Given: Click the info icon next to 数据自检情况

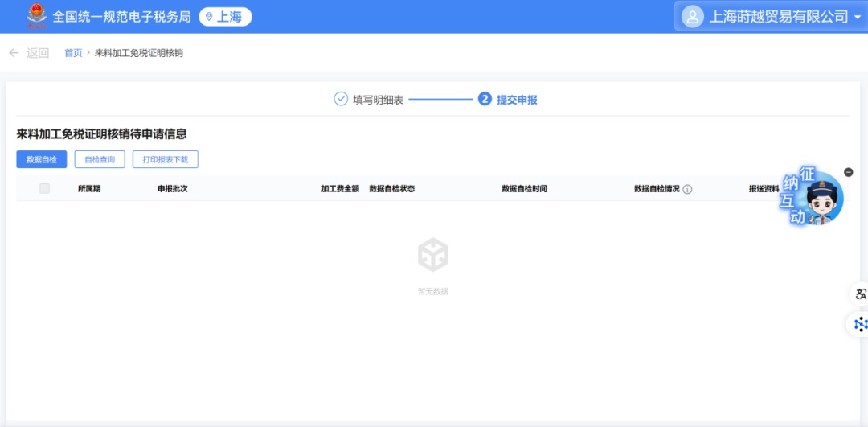Looking at the screenshot, I should 687,189.
